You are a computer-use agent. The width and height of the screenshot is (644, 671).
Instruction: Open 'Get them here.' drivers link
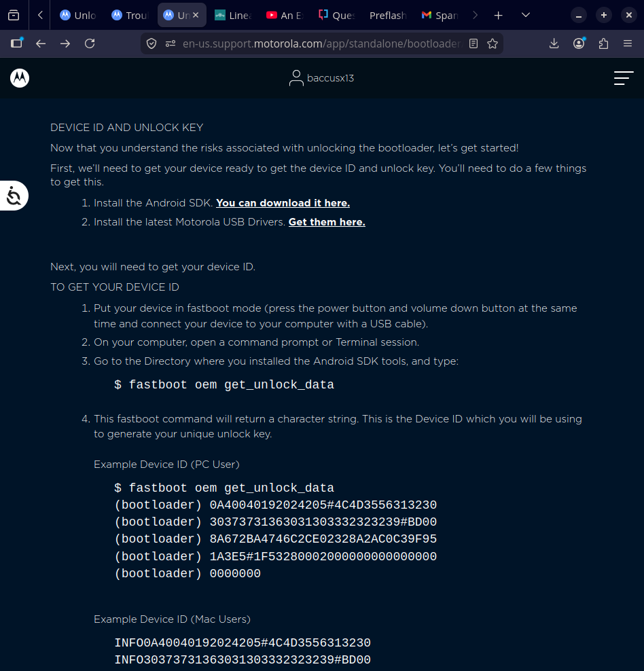(327, 222)
